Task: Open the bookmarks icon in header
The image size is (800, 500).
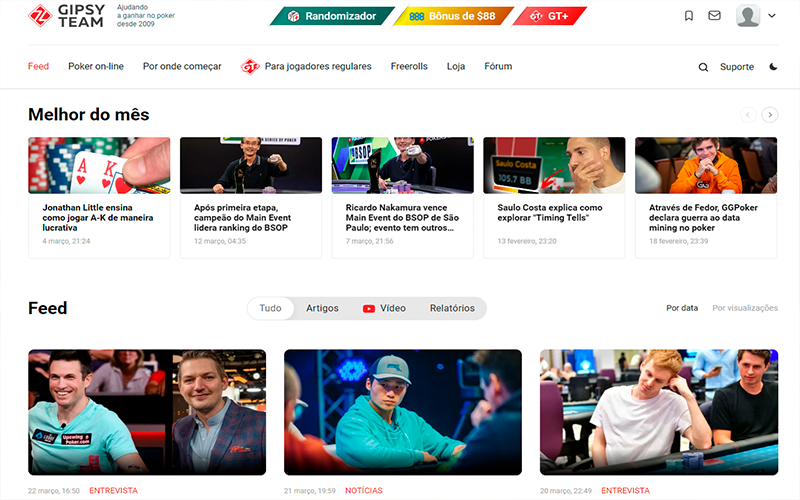Action: [x=689, y=16]
